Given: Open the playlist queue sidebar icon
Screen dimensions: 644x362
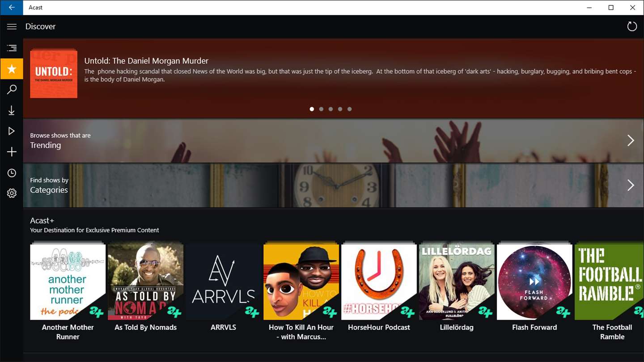Looking at the screenshot, I should pos(12,48).
